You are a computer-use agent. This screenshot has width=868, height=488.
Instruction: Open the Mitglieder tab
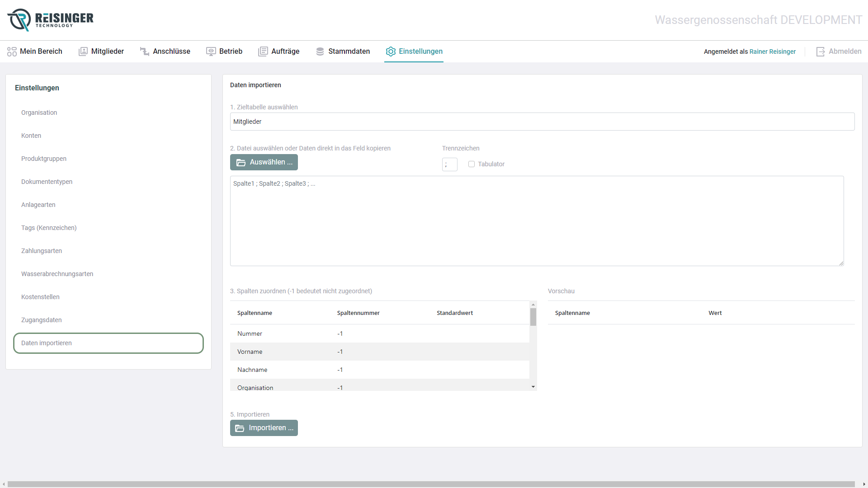pyautogui.click(x=101, y=52)
